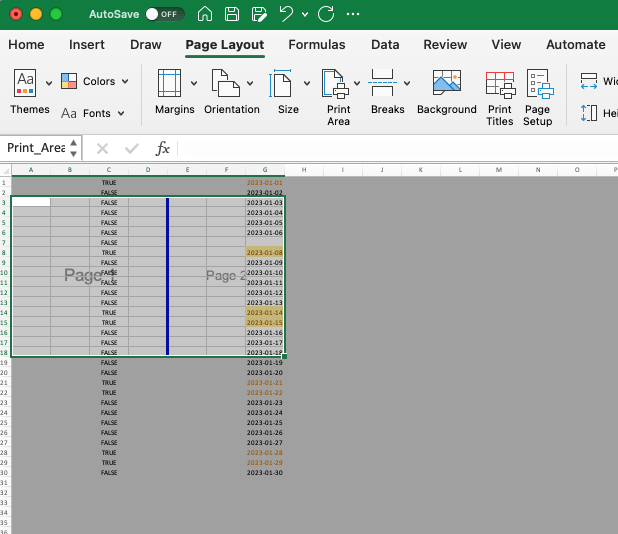The height and width of the screenshot is (534, 618).
Task: Click the confirm checkmark formula button
Action: 132,149
